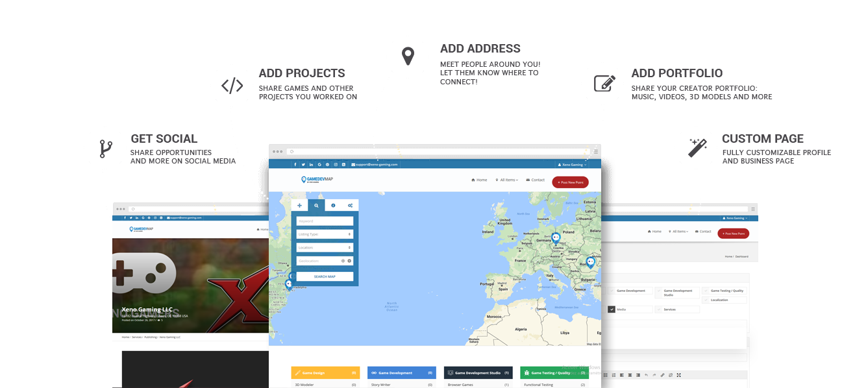Screen dimensions: 868x388
Task: Expand All Items menu in the dashboard window
Action: coord(678,232)
